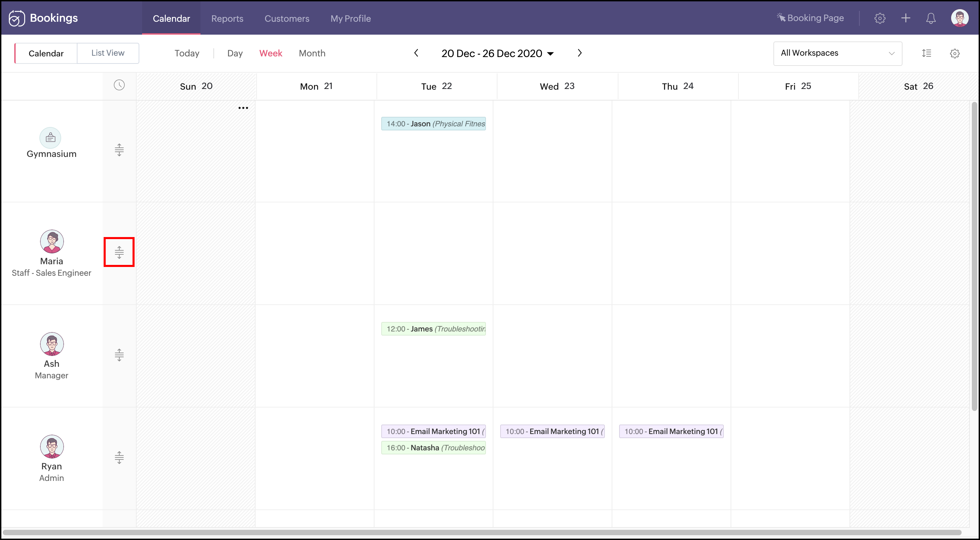This screenshot has height=540, width=980.
Task: Open calendar settings gear beside workspaces dropdown
Action: point(955,53)
